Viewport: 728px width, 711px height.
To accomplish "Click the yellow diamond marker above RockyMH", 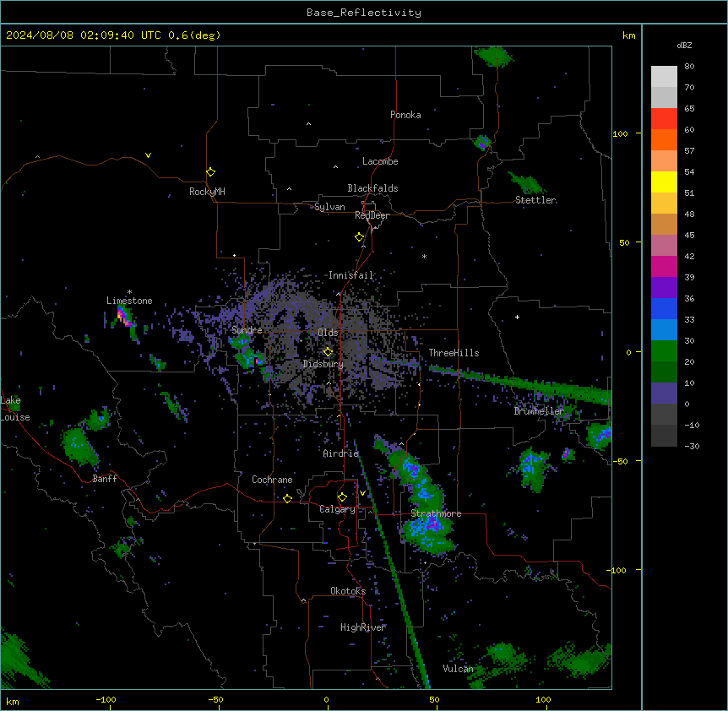I will tap(210, 172).
